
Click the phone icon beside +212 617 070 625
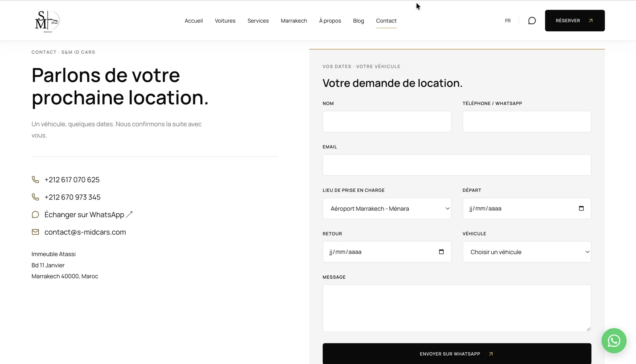tap(35, 180)
